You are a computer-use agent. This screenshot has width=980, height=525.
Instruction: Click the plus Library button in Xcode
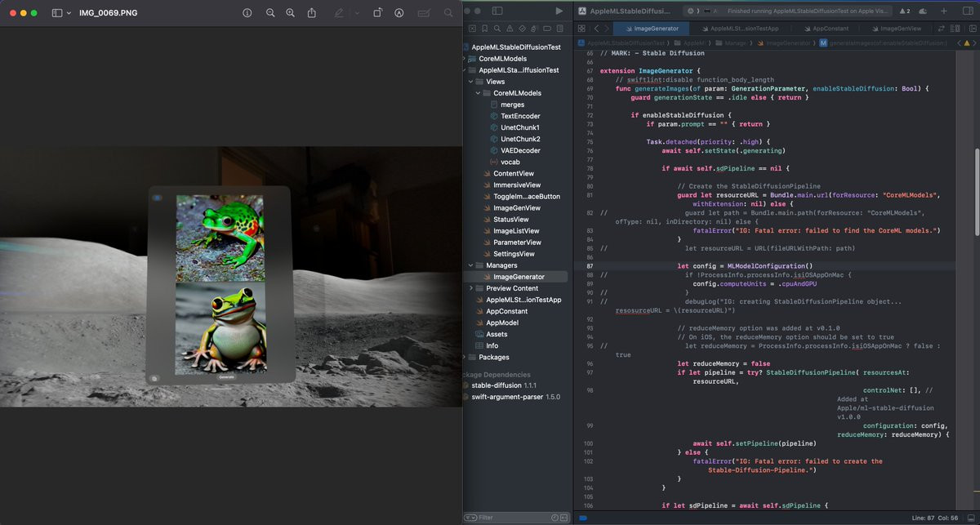944,11
